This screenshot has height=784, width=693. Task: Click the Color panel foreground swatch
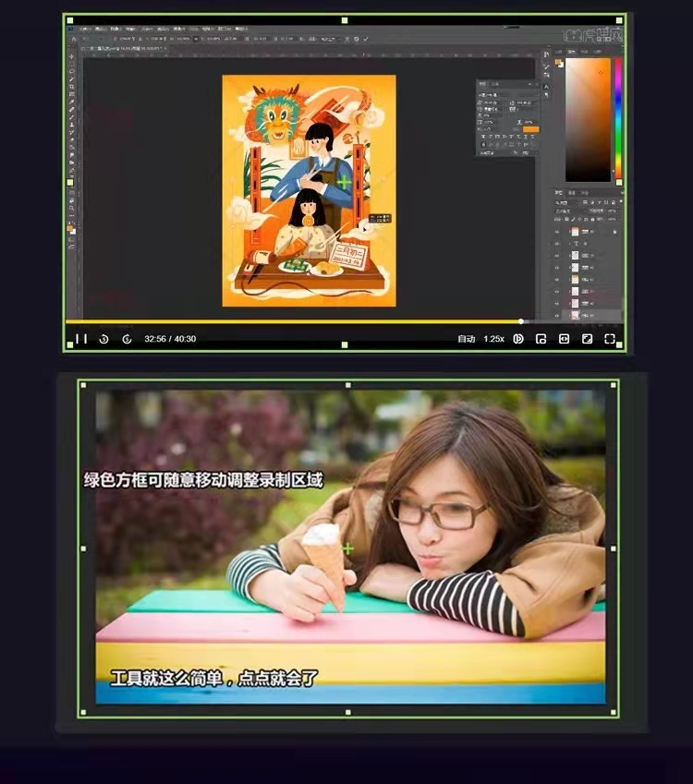pos(557,62)
